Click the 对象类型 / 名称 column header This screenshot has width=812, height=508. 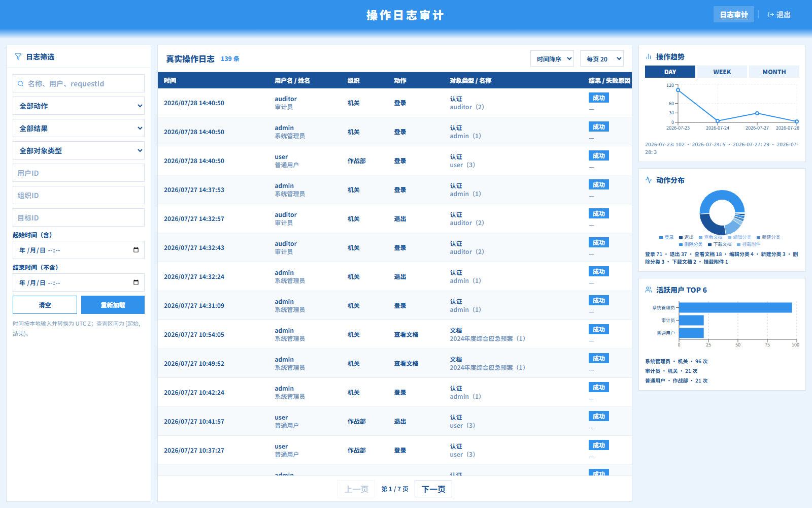(x=470, y=80)
